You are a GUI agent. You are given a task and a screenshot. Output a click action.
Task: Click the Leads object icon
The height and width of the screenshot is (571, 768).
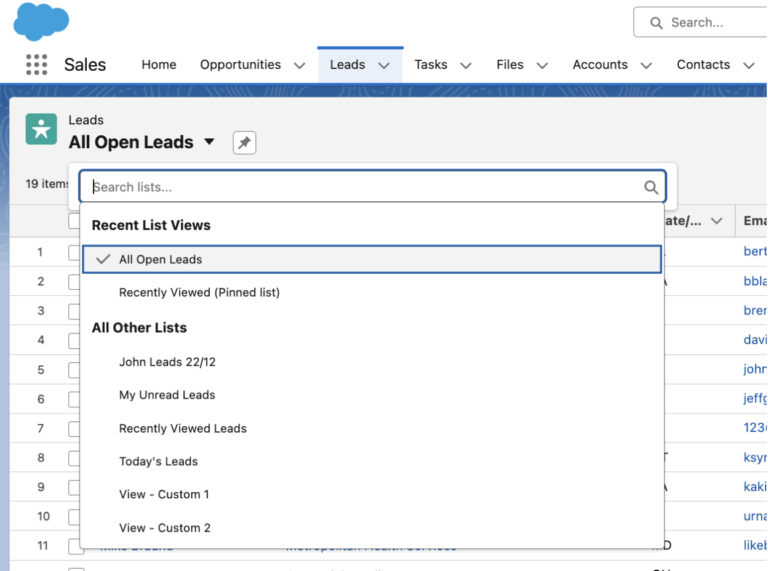click(x=41, y=129)
